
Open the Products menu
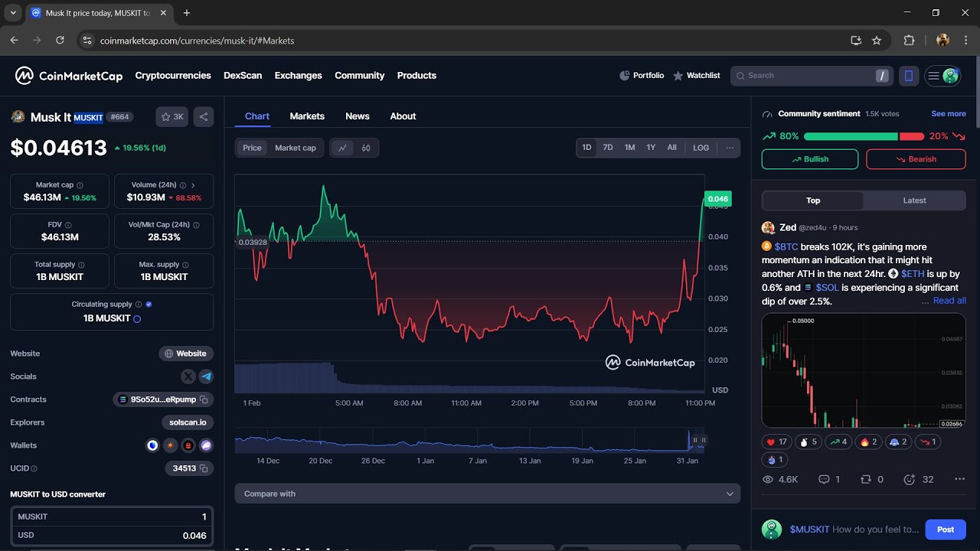[416, 76]
